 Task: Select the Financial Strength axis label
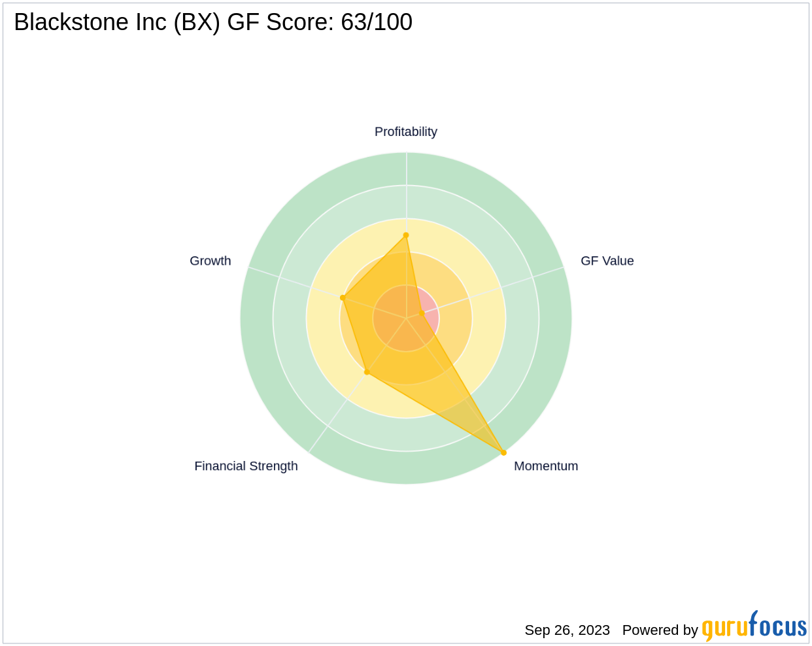tap(246, 466)
